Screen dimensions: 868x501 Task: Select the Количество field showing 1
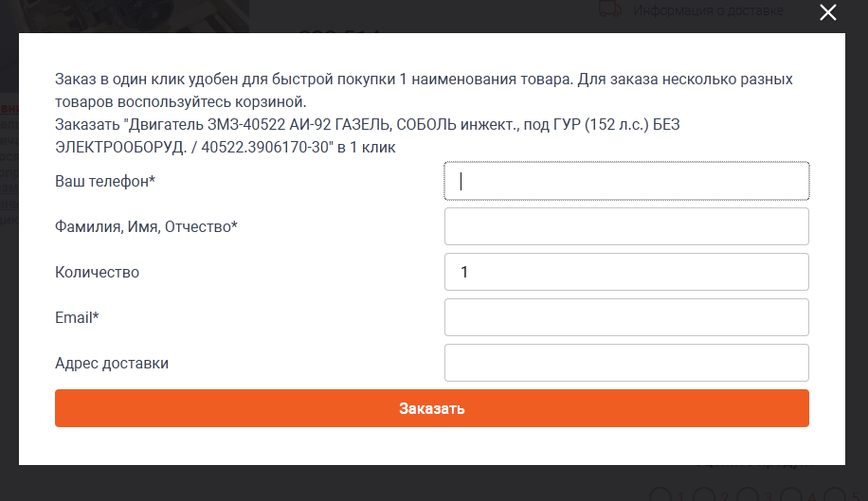tap(626, 272)
